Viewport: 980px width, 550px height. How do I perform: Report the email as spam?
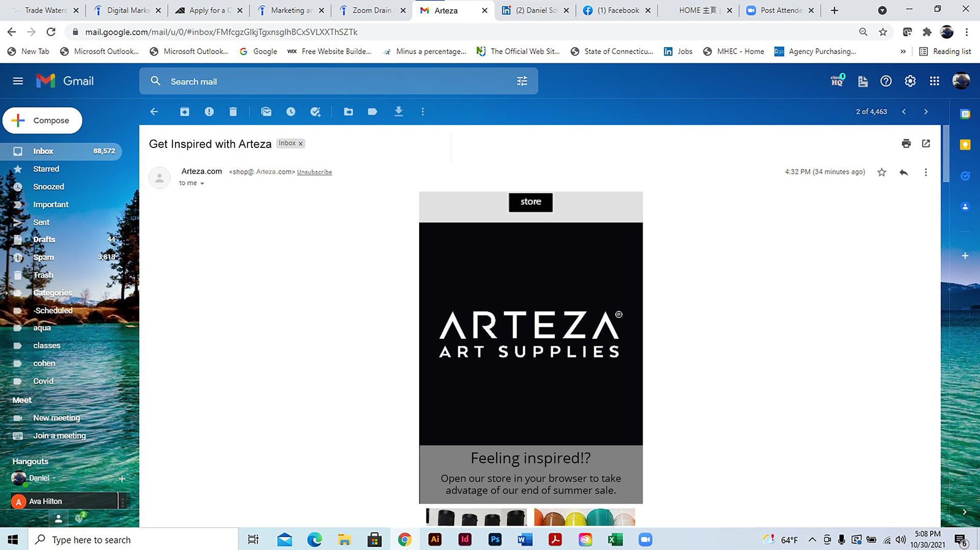[x=209, y=112]
